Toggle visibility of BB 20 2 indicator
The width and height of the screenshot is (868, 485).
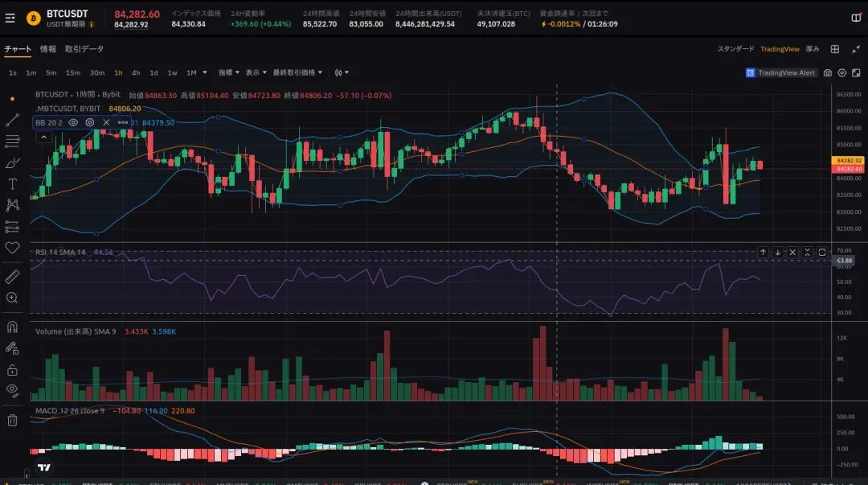click(x=73, y=122)
